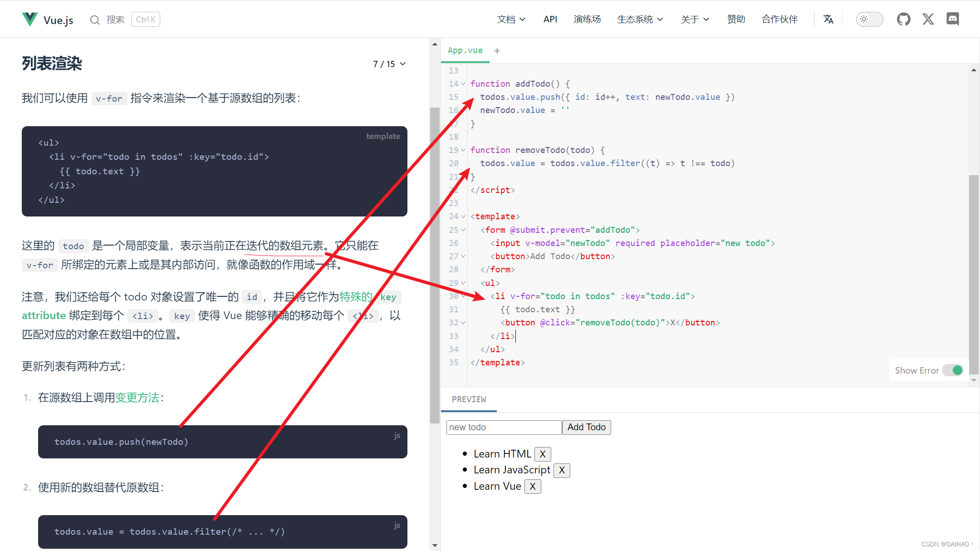Open the language translation icon

828,19
